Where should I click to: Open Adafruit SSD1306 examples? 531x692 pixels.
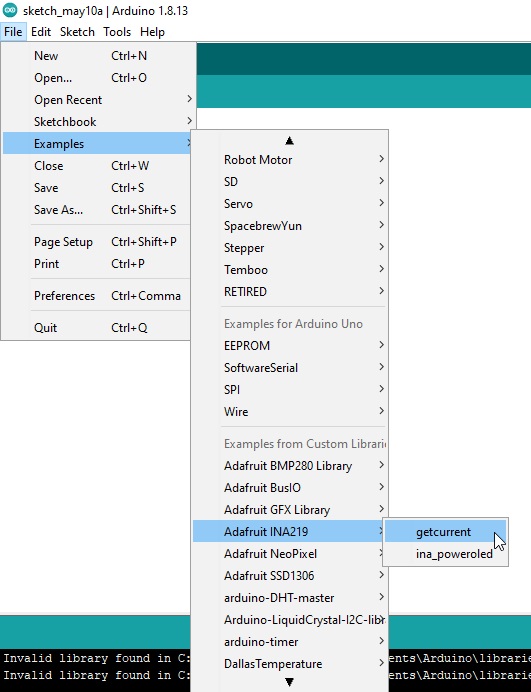point(290,576)
